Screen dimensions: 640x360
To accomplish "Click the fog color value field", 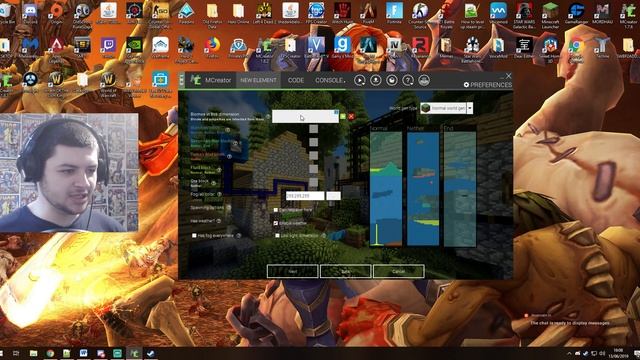I will 305,196.
